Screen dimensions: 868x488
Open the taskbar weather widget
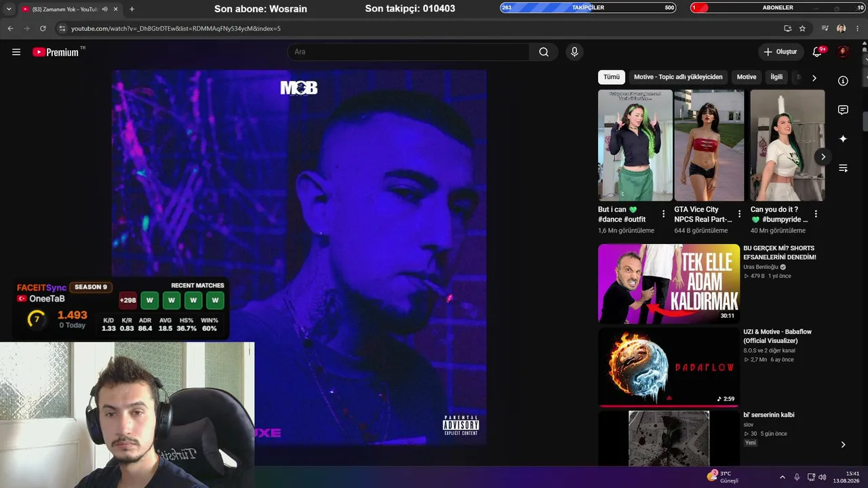tap(722, 476)
